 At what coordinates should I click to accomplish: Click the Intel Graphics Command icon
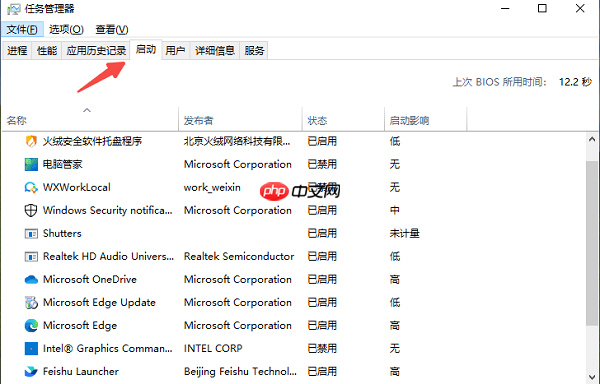click(31, 348)
